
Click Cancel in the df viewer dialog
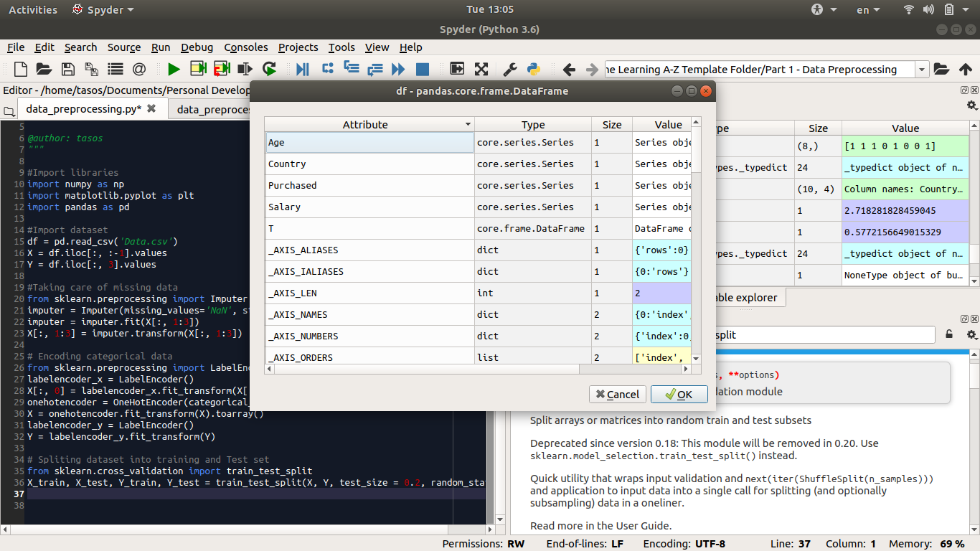click(617, 394)
